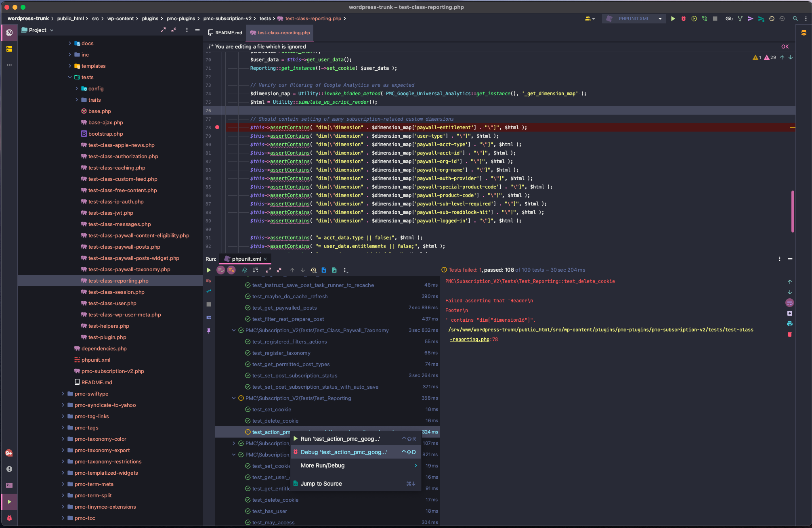This screenshot has height=528, width=812.
Task: Clear test output with trash icon
Action: coord(789,334)
